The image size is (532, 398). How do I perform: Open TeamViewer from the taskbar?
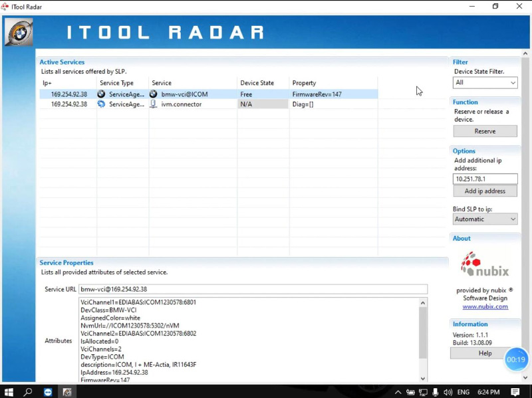(x=48, y=392)
